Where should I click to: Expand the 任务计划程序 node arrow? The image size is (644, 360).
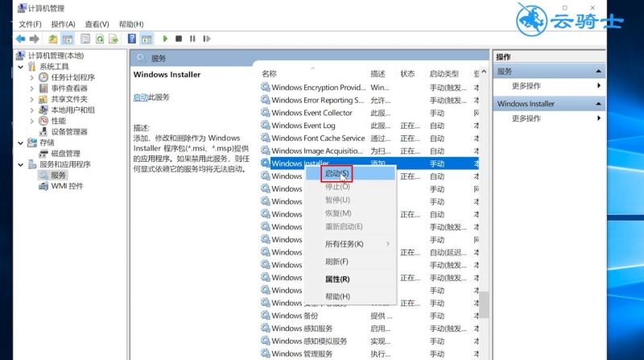(x=32, y=77)
